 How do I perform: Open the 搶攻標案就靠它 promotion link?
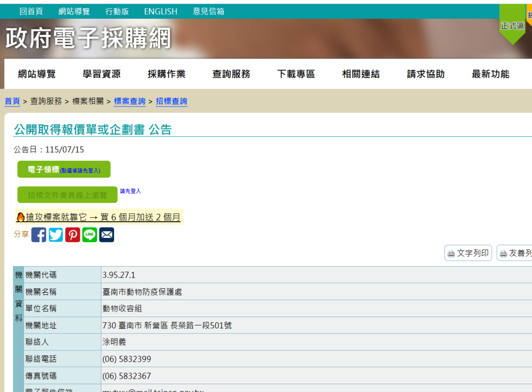click(x=99, y=217)
